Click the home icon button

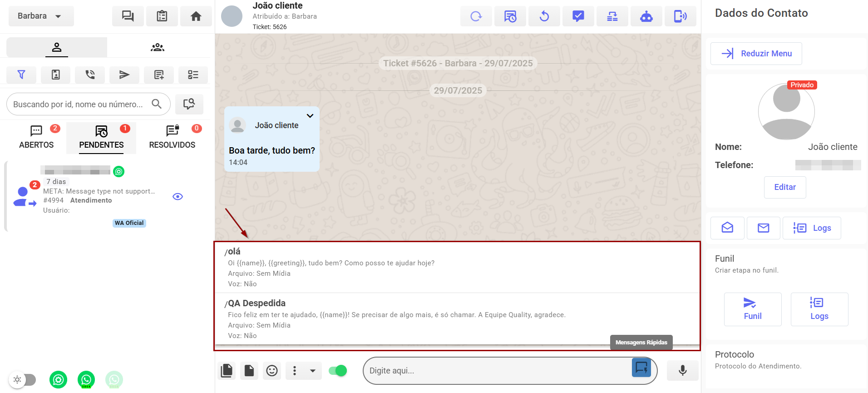click(196, 16)
